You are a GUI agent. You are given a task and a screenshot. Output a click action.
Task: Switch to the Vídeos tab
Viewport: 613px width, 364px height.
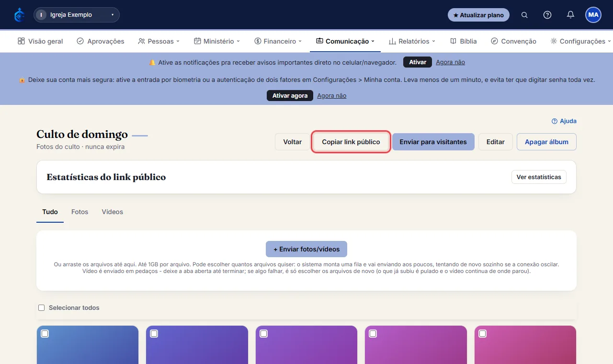pos(113,212)
